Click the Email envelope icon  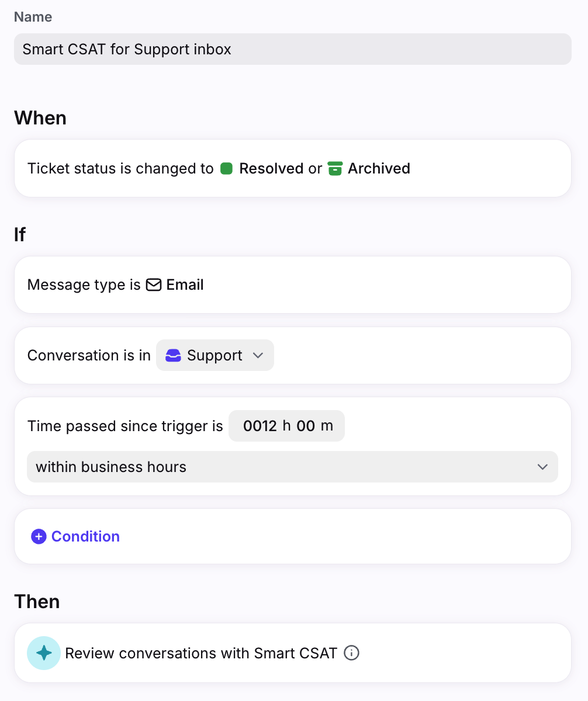coord(154,285)
